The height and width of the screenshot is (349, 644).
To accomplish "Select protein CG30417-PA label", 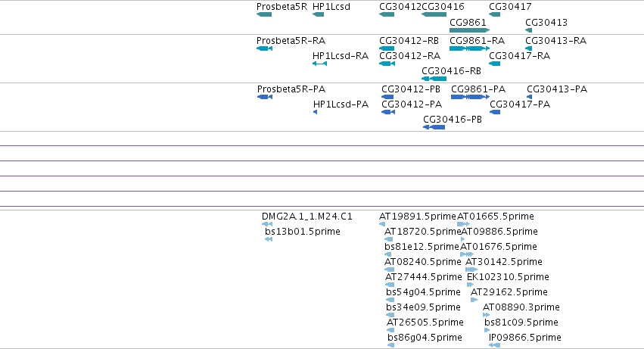I will (x=520, y=104).
